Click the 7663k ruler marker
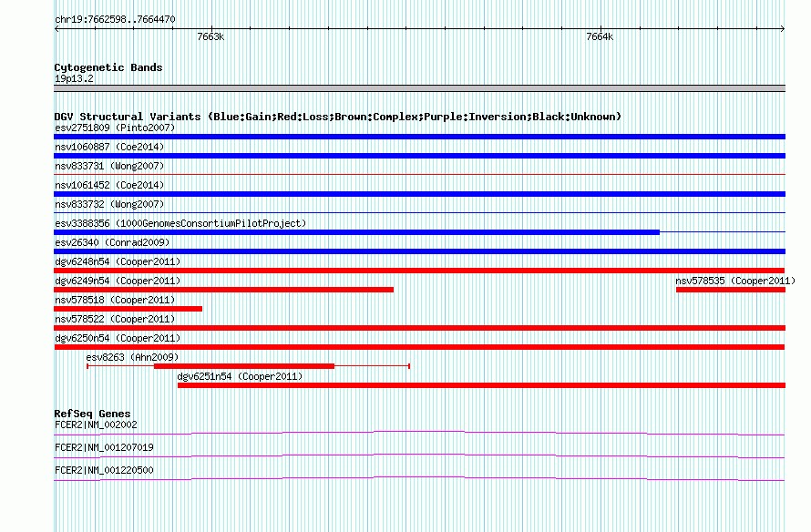This screenshot has width=811, height=532. [211, 36]
